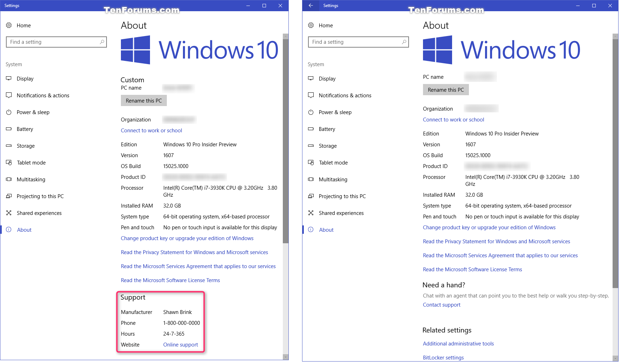The height and width of the screenshot is (364, 621).
Task: Click Storage drive icon in left window
Action: [9, 146]
